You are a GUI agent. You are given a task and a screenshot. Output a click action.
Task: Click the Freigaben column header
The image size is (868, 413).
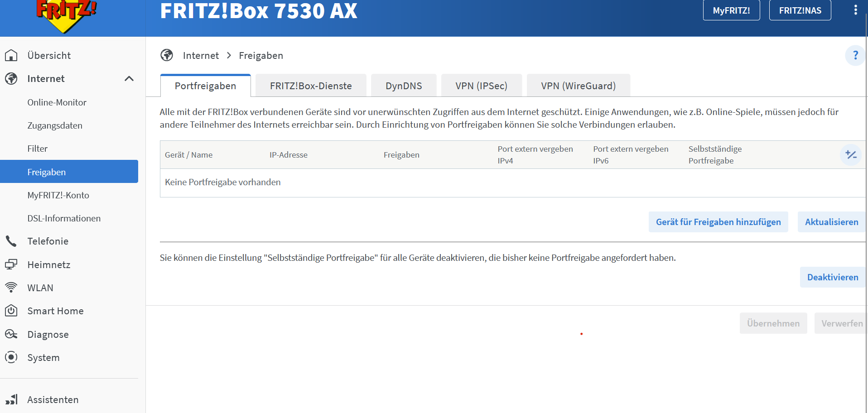point(401,155)
